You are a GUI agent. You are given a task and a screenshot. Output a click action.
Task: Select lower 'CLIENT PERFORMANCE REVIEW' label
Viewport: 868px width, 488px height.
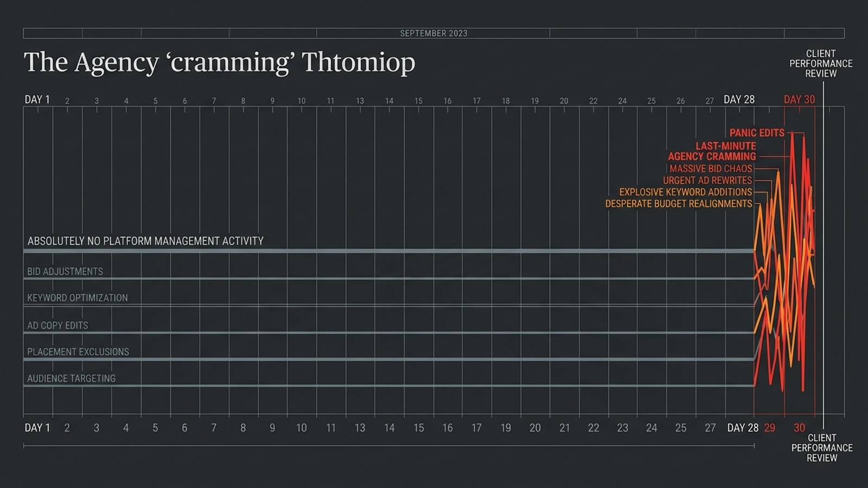(x=822, y=448)
